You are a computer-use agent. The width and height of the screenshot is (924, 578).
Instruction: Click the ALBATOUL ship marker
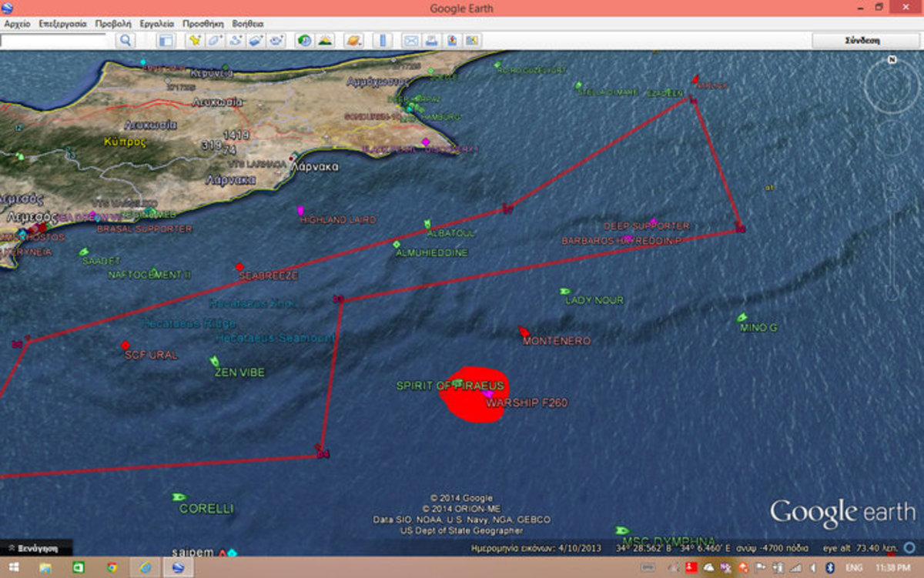pos(427,224)
